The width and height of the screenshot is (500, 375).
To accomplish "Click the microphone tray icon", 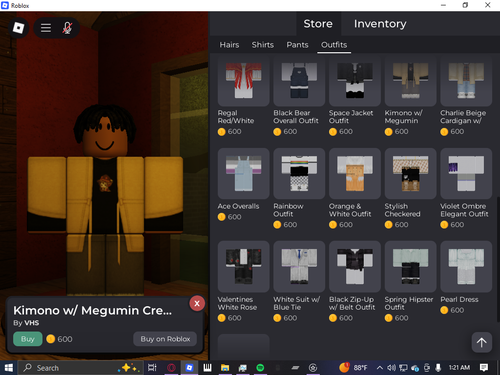I will (x=438, y=368).
